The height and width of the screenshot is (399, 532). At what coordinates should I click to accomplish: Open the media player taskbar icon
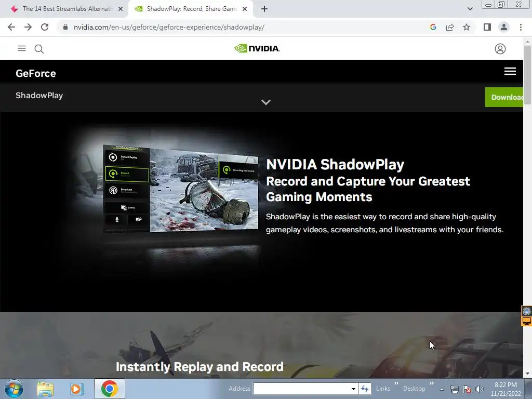pyautogui.click(x=77, y=389)
